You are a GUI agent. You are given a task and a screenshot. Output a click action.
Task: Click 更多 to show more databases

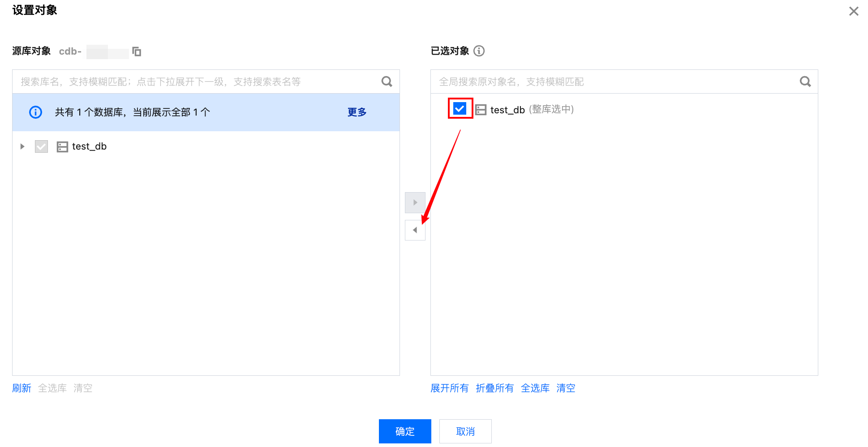[x=357, y=112]
